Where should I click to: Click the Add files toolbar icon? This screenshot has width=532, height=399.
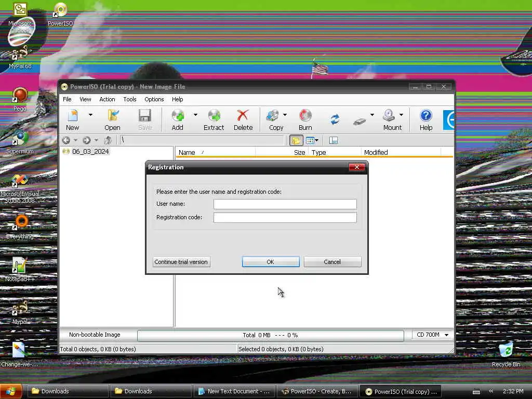coord(178,120)
